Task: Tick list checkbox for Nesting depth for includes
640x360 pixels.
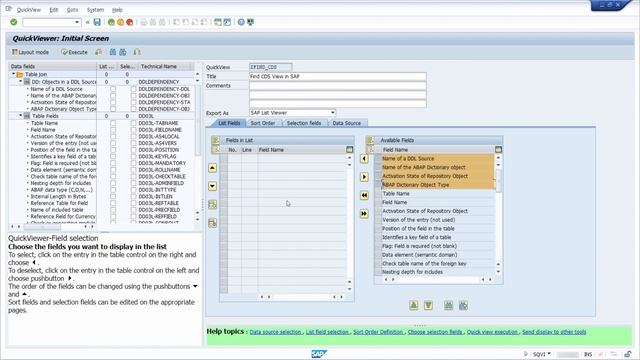Action: tap(113, 183)
